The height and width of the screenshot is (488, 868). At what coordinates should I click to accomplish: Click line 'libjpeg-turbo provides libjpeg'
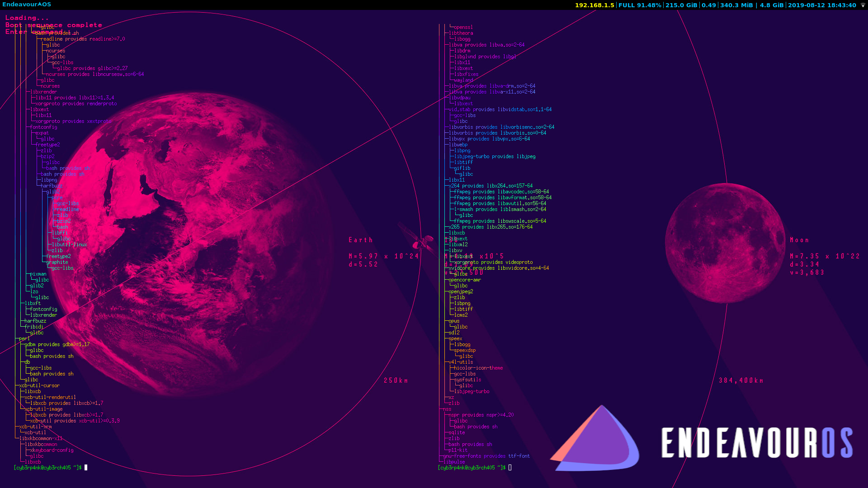click(495, 156)
